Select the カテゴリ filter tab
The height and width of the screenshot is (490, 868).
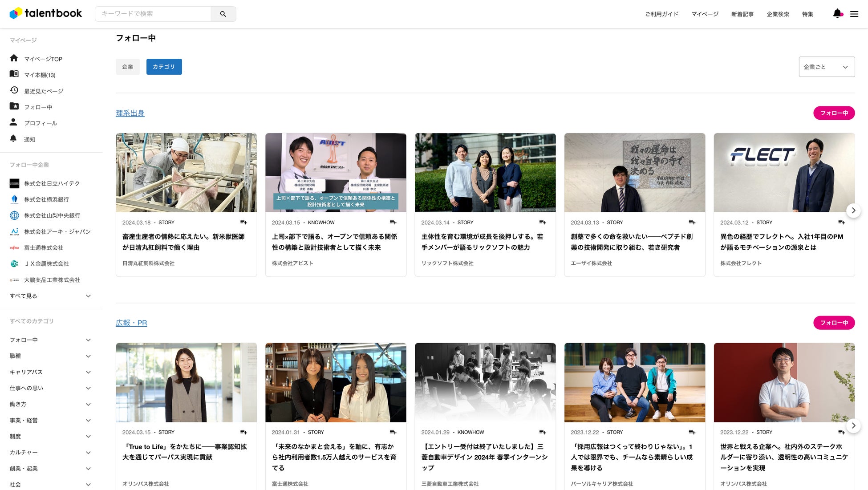(164, 67)
